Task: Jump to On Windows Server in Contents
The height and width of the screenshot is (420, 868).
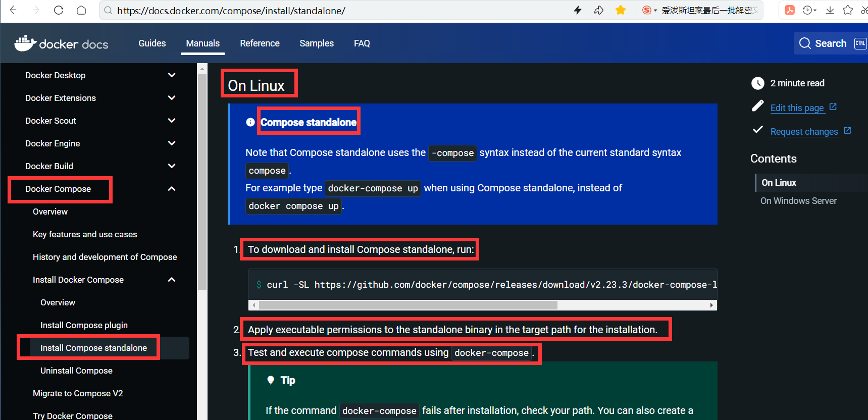Action: click(798, 201)
